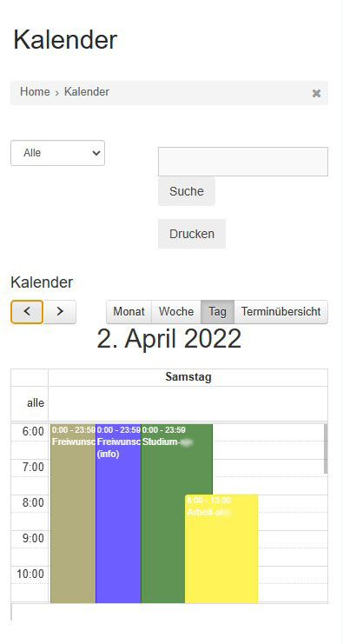Go to the next day with right arrow

coord(60,312)
